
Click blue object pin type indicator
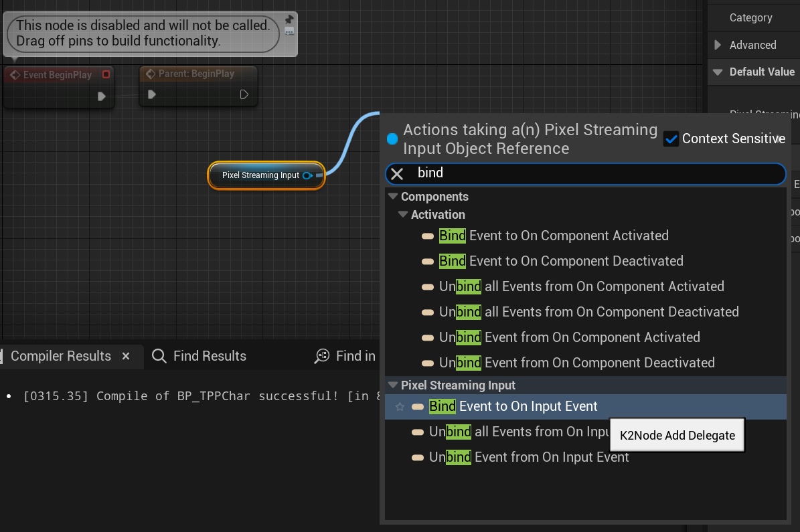coord(392,139)
